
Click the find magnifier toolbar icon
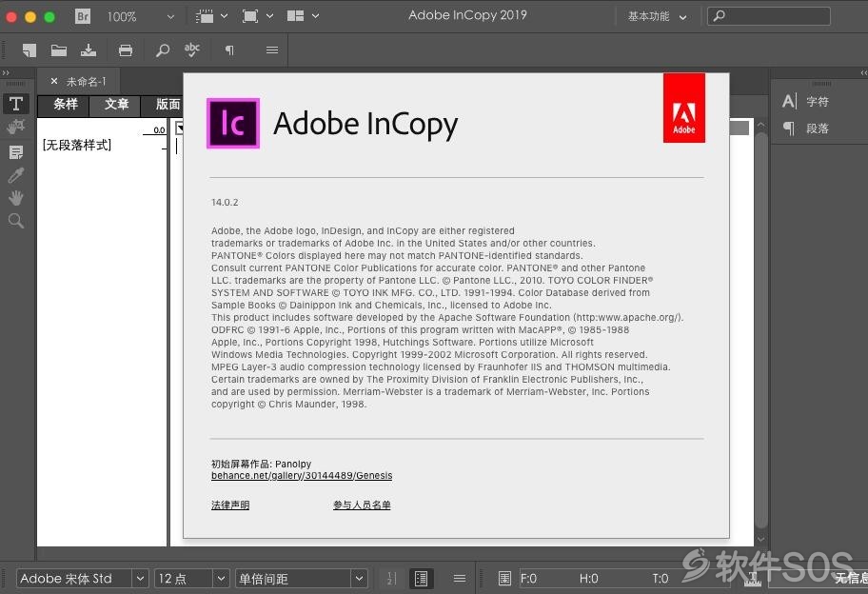click(162, 50)
